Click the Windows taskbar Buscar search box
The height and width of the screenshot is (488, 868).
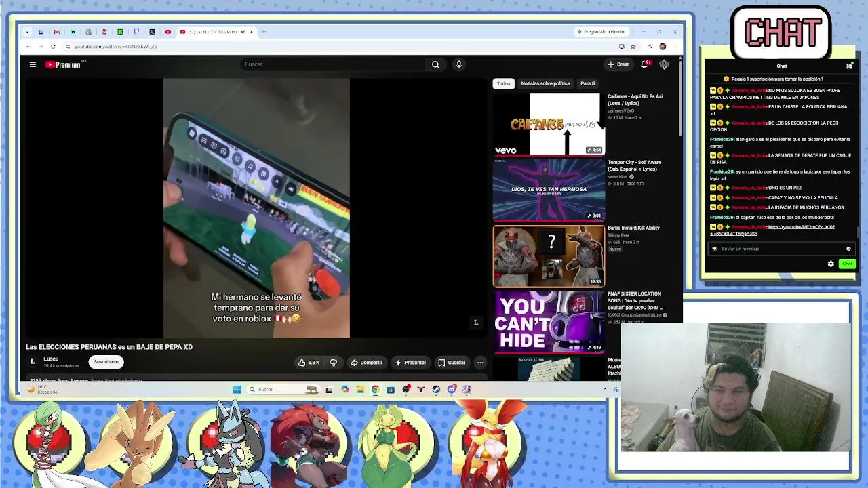[283, 389]
